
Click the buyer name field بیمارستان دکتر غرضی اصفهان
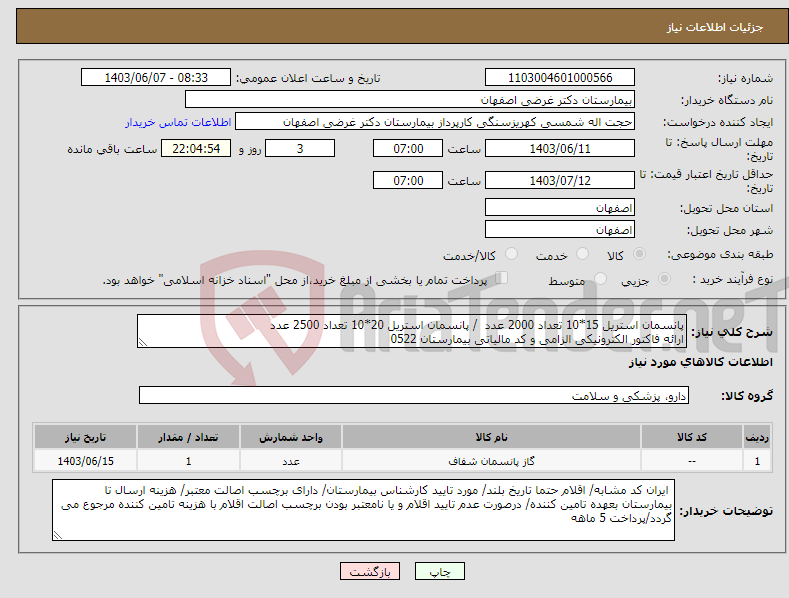(x=410, y=100)
